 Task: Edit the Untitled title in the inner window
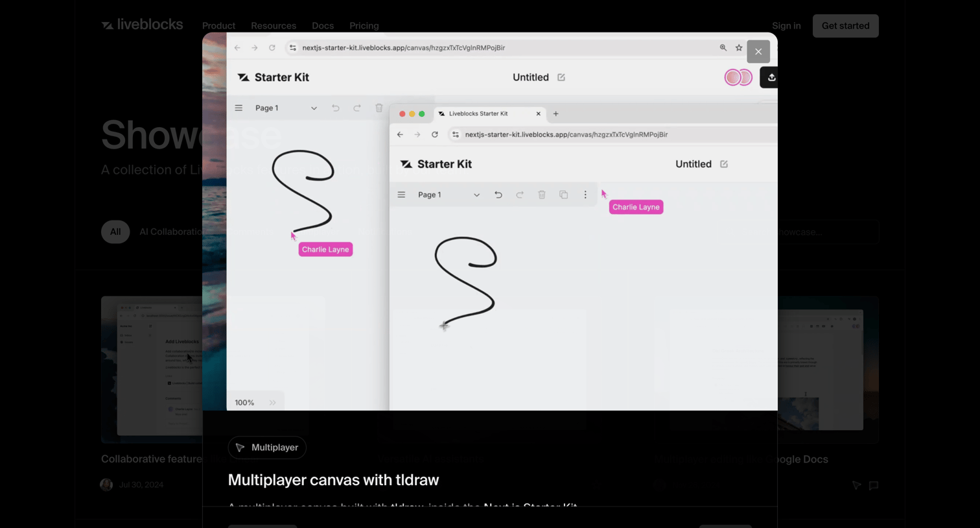coord(724,164)
